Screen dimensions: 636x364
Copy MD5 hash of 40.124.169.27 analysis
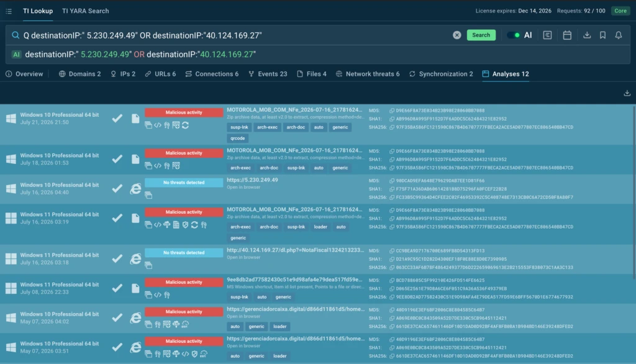point(392,251)
